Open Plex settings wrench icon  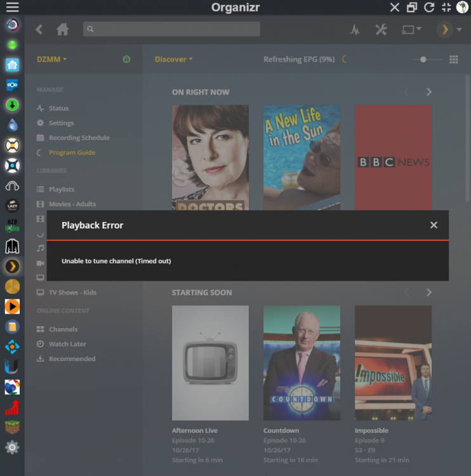tap(381, 29)
